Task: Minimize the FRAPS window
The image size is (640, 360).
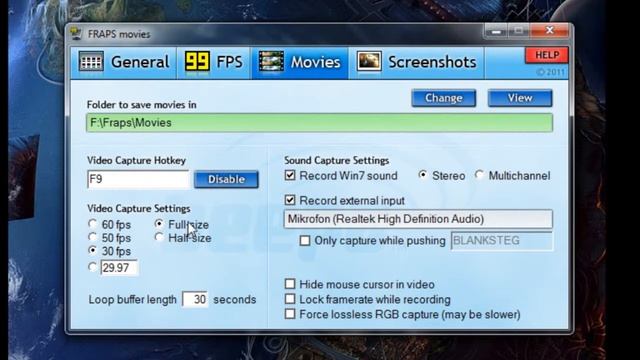Action: pyautogui.click(x=496, y=31)
